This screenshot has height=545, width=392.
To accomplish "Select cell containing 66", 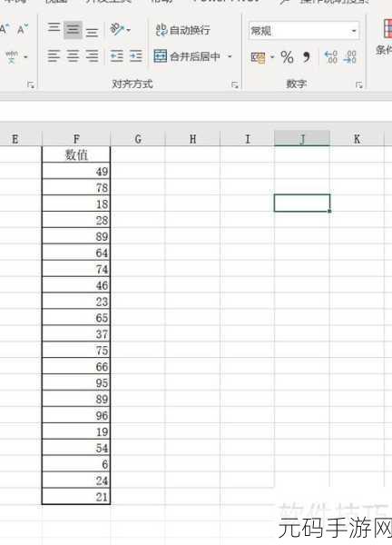I will click(76, 366).
